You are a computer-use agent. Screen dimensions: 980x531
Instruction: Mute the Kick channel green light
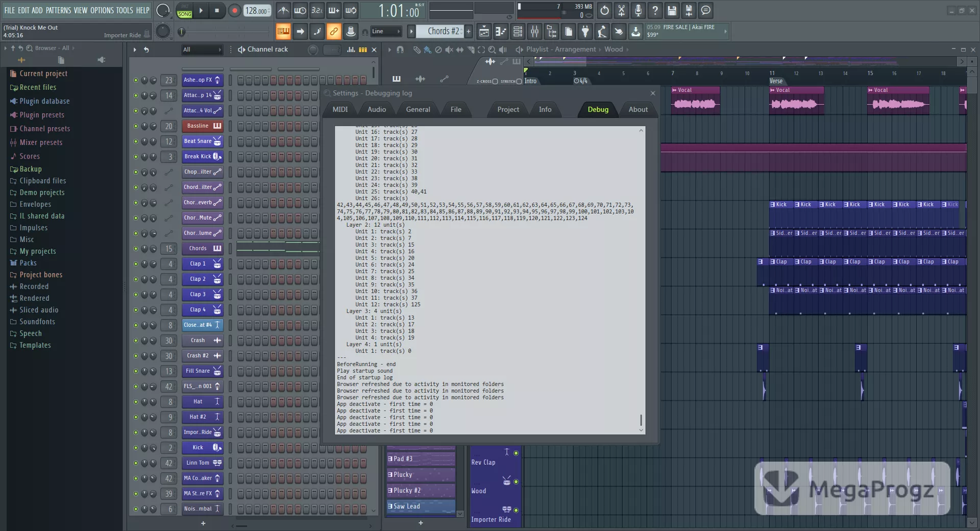136,447
